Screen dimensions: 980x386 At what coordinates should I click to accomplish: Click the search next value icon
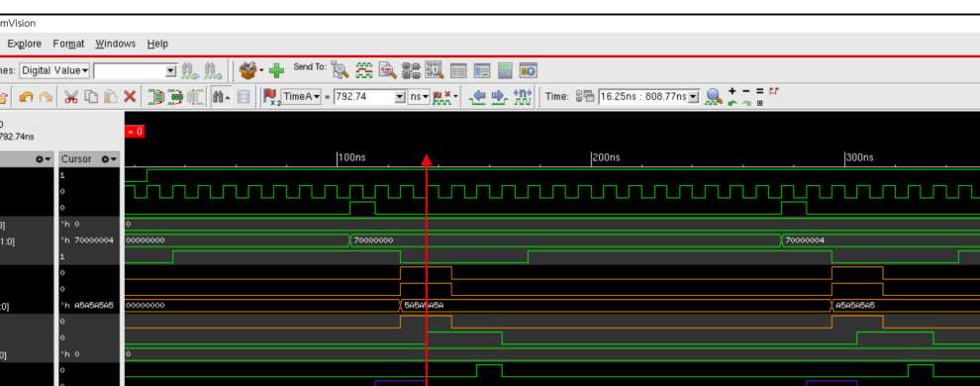(214, 70)
